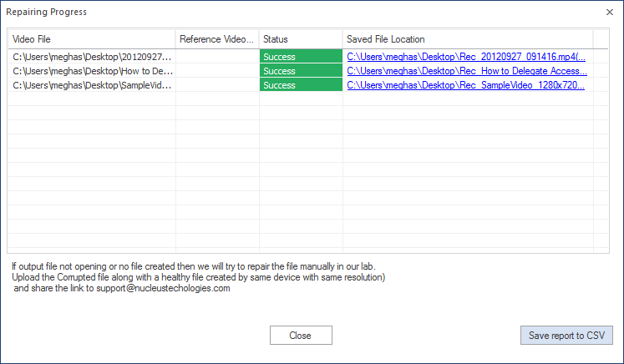The image size is (624, 364).
Task: Select the Video File column header
Action: pos(92,39)
